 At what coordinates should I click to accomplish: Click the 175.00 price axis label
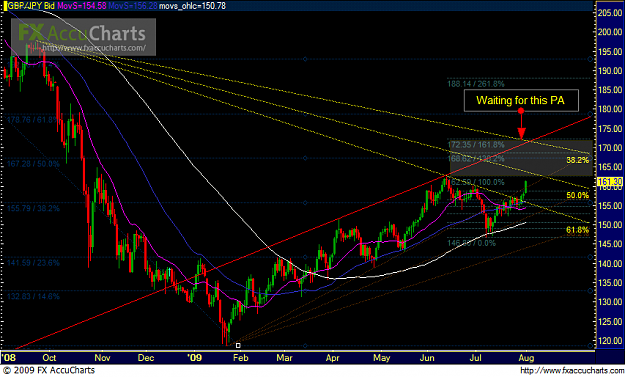[x=610, y=128]
